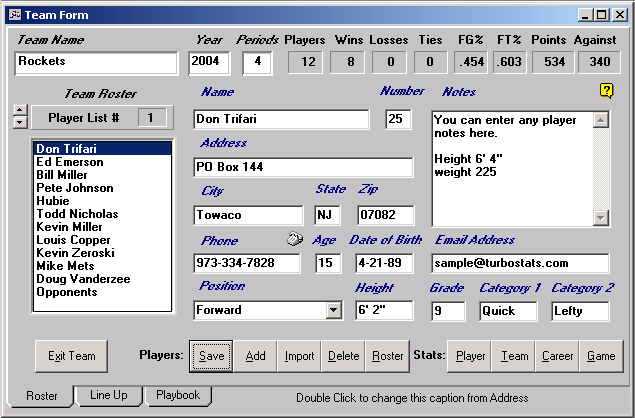Viewport: 635px width, 418px height.
Task: Click the Date of Birth field
Action: pos(384,263)
